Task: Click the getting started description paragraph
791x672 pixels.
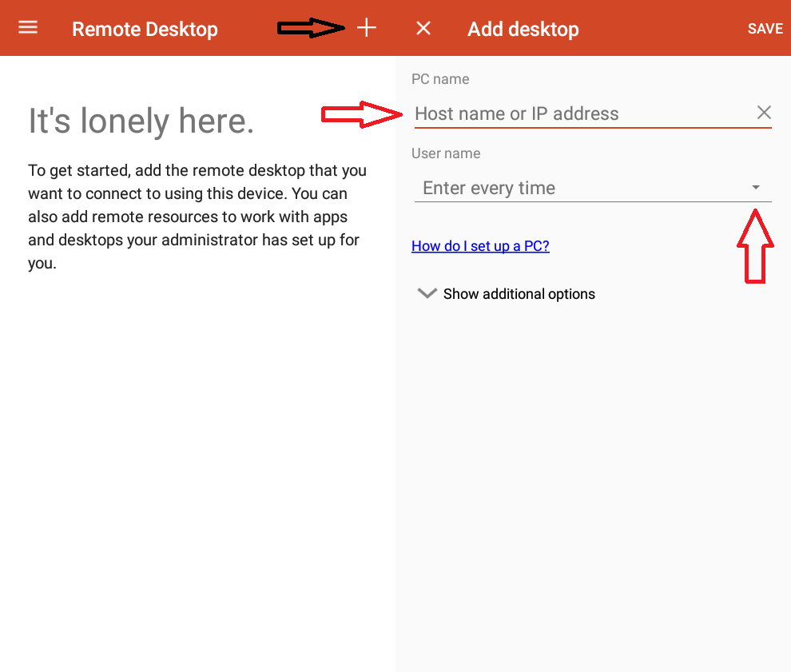Action: click(197, 217)
